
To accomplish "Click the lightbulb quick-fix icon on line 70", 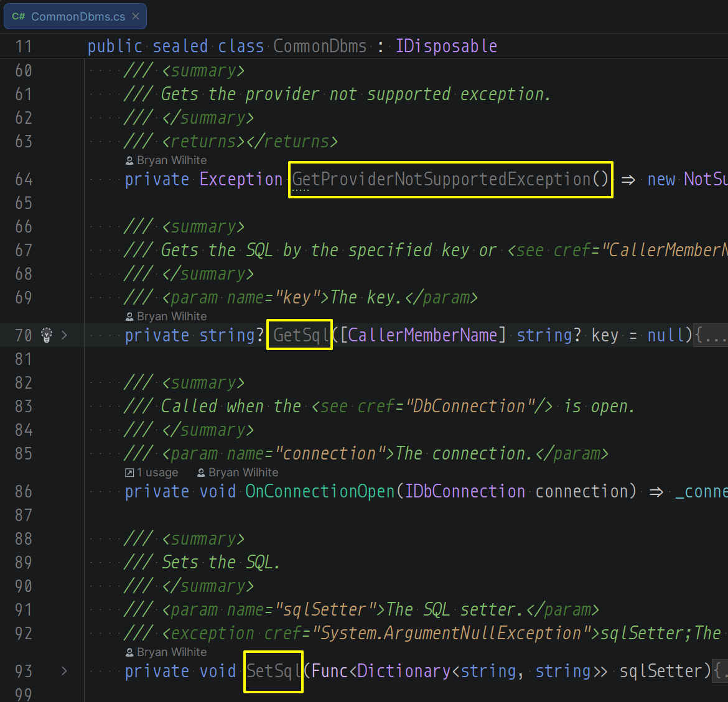I will (47, 335).
